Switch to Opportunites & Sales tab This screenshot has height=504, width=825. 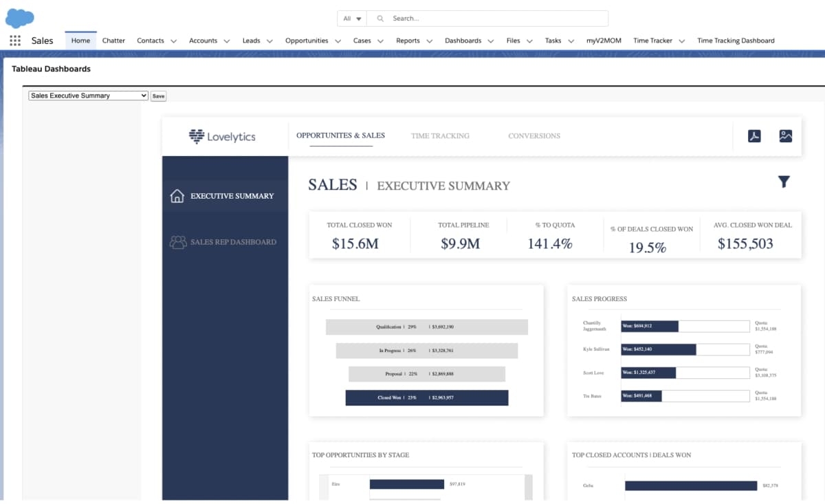pos(340,135)
